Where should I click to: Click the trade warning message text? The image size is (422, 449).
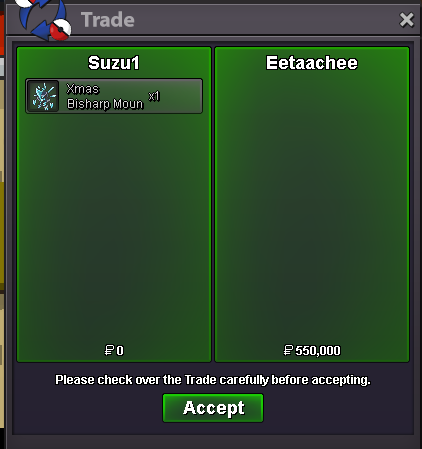pos(213,380)
